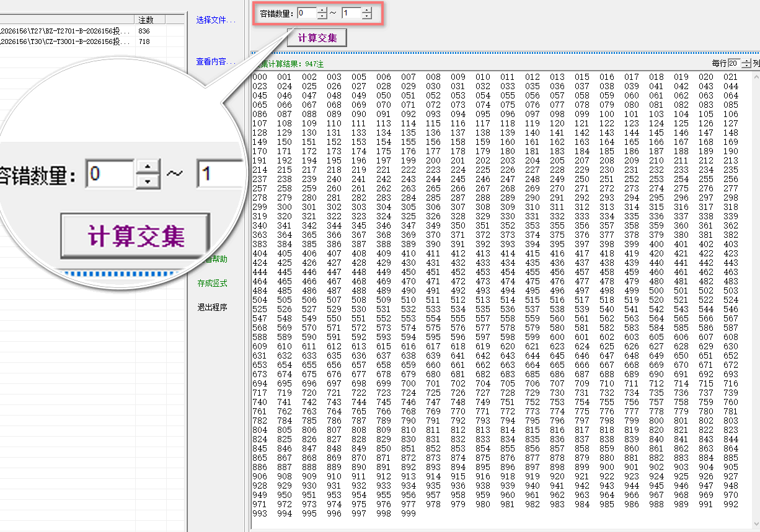Select the CZ-T3001 file row with 718 注

pyautogui.click(x=93, y=41)
